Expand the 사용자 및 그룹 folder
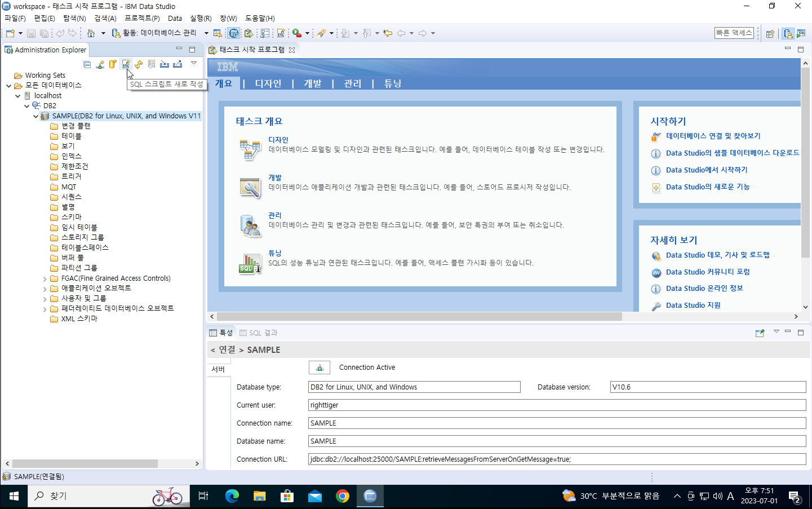Image resolution: width=812 pixels, height=509 pixels. point(45,299)
